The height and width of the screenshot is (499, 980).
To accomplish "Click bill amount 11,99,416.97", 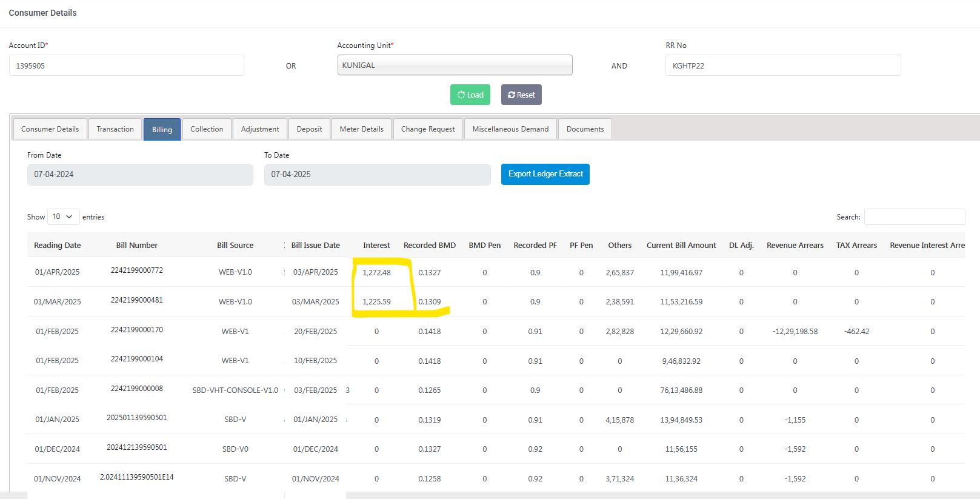I will coord(681,273).
